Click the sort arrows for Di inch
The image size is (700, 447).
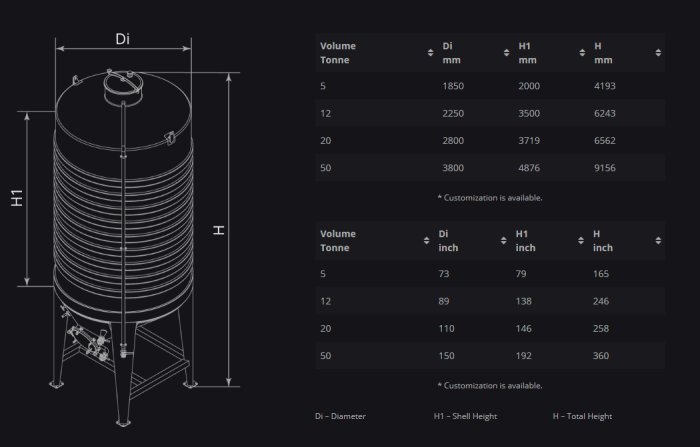(x=503, y=240)
